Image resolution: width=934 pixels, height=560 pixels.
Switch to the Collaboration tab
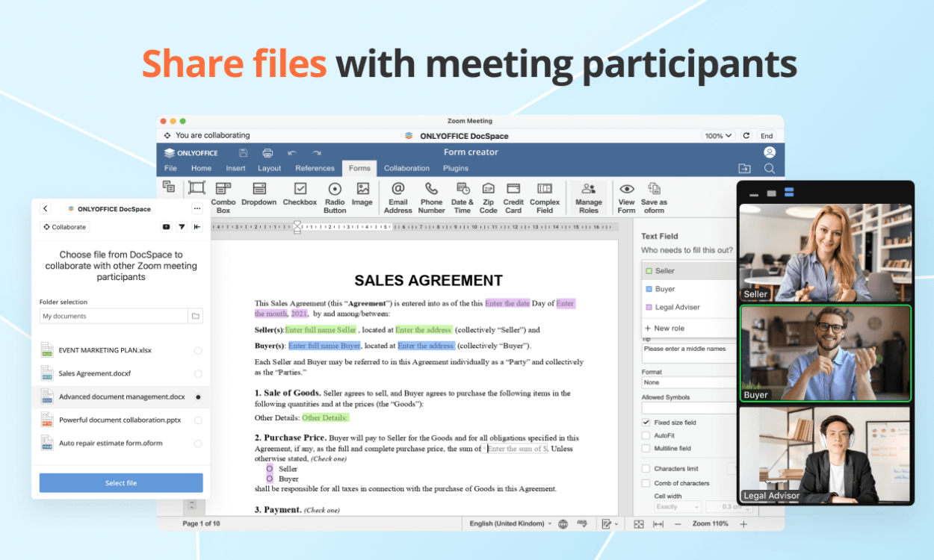[x=406, y=168]
